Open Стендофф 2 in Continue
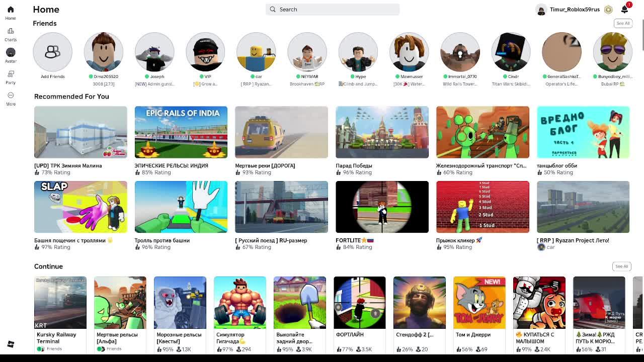Image resolution: width=644 pixels, height=362 pixels. (x=420, y=303)
